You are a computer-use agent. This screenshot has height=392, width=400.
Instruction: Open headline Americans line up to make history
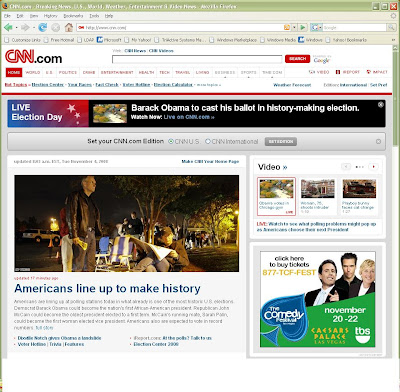107,288
